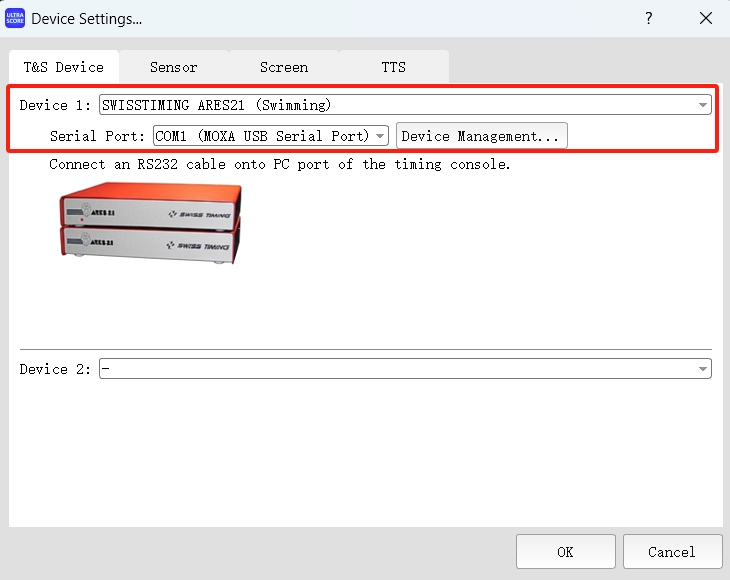
Task: Click the lower ARES21 console in the image
Action: (148, 243)
